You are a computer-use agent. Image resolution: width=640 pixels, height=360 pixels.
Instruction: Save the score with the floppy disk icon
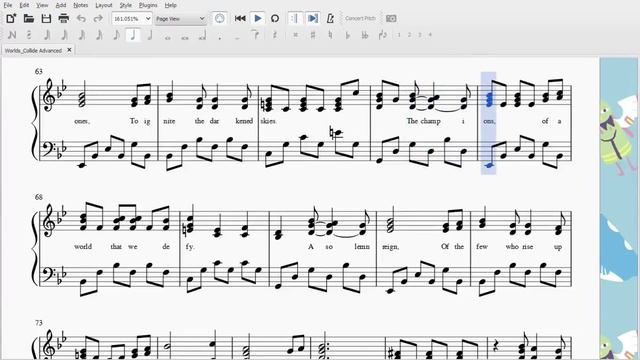click(x=46, y=18)
